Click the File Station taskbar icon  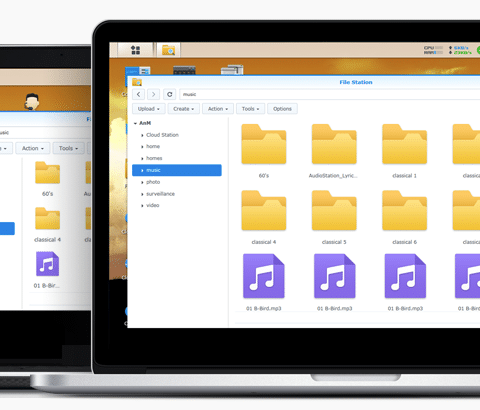[168, 50]
